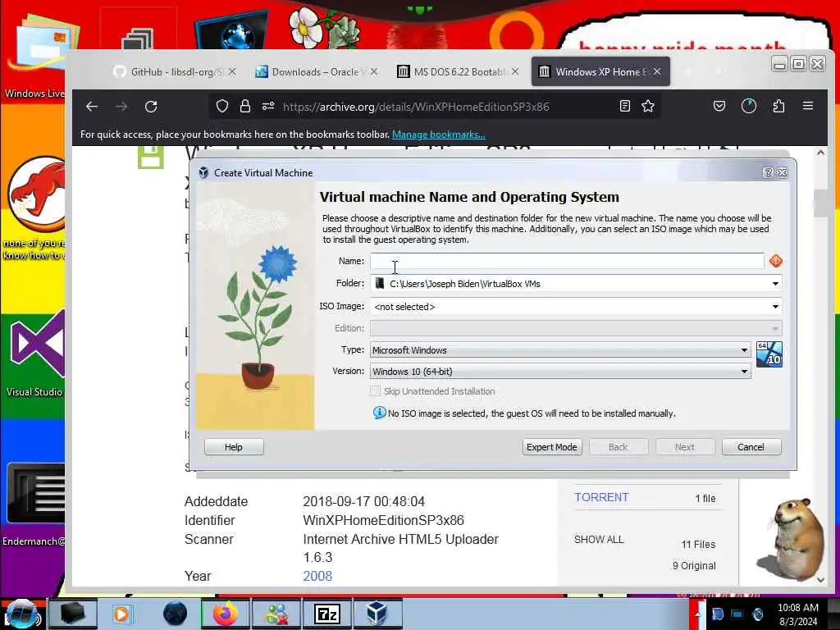Screen dimensions: 840x630
Task: Open the Windows Start orb
Action: [22, 614]
